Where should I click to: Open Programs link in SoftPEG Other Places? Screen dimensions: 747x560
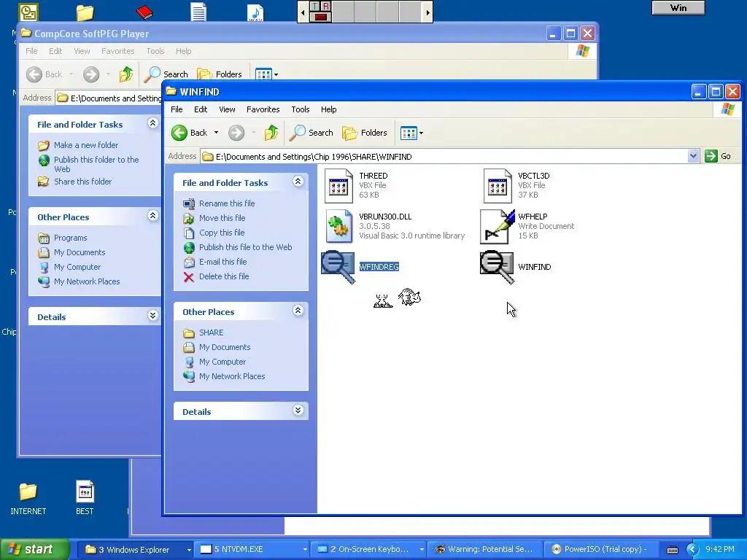pyautogui.click(x=70, y=238)
